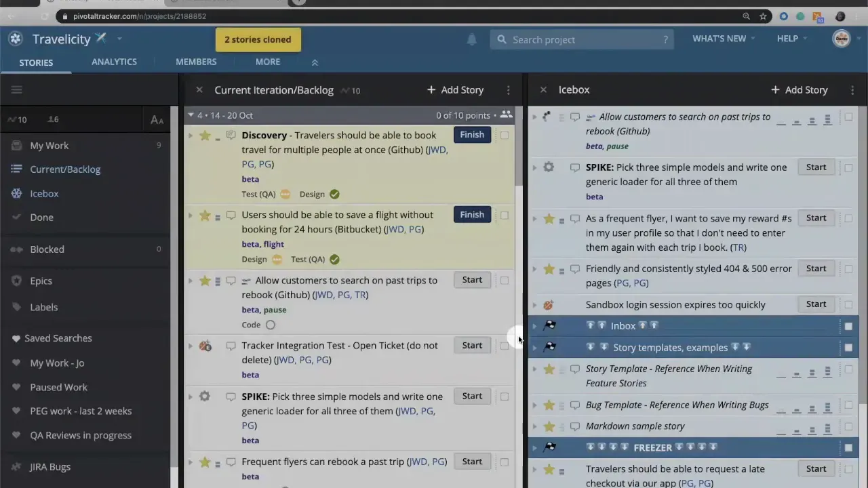
Task: Select the checkbox on the FREEZER row
Action: [x=848, y=447]
